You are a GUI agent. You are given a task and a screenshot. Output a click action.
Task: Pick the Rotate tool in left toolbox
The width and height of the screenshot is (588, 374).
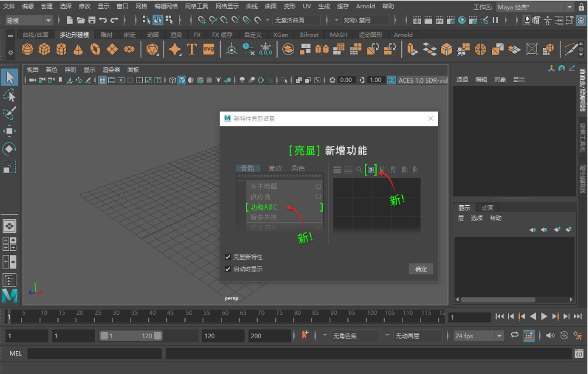(x=9, y=149)
